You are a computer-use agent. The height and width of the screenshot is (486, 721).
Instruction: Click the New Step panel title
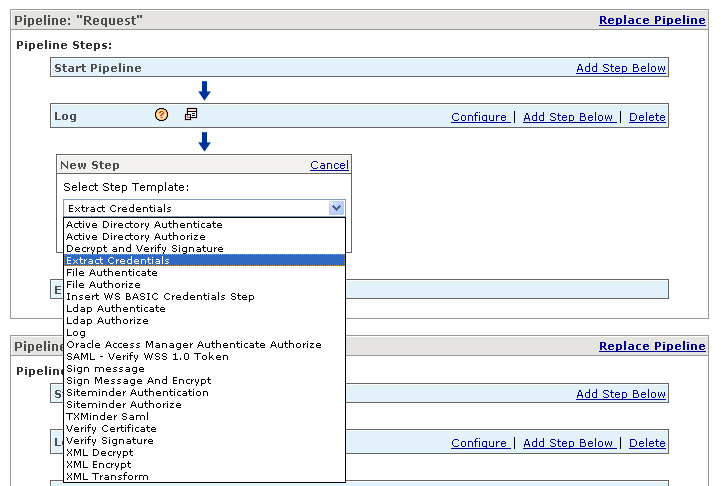[90, 165]
